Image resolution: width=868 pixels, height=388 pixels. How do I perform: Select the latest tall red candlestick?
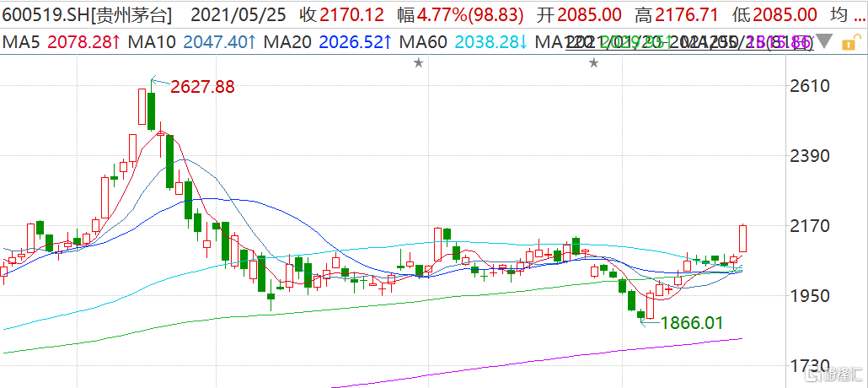[x=743, y=239]
